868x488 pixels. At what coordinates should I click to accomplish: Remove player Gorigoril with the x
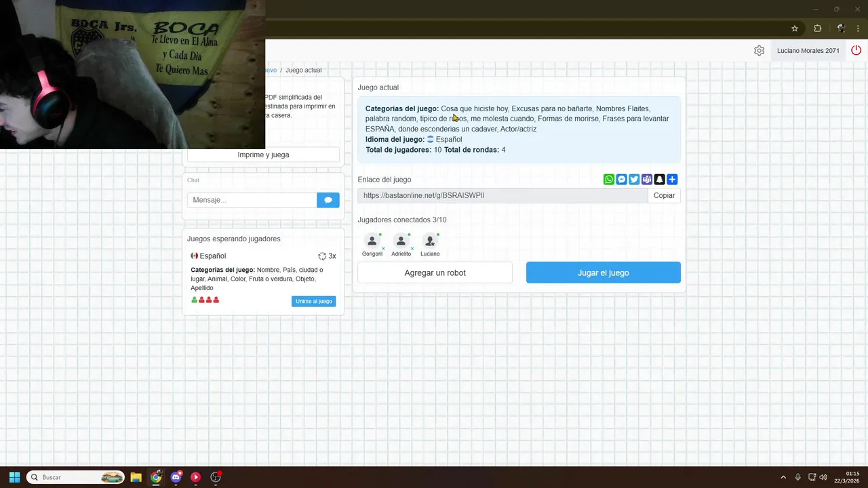click(383, 249)
